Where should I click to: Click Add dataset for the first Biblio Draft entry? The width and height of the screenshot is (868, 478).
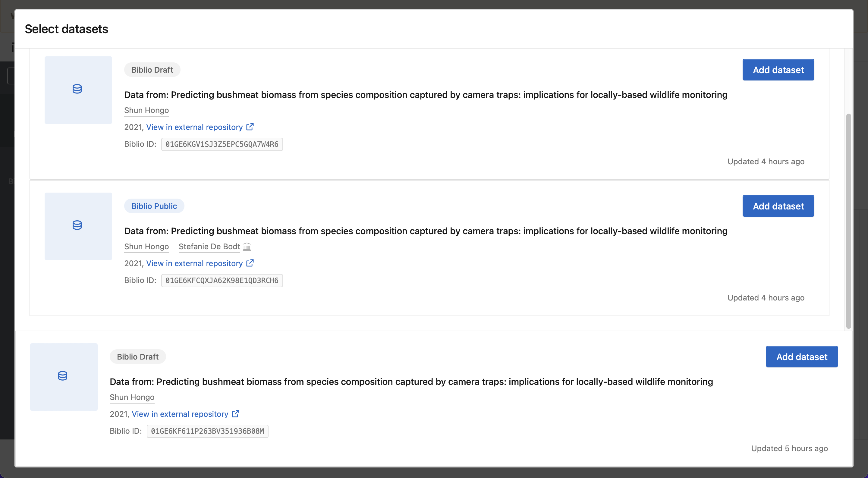tap(778, 70)
